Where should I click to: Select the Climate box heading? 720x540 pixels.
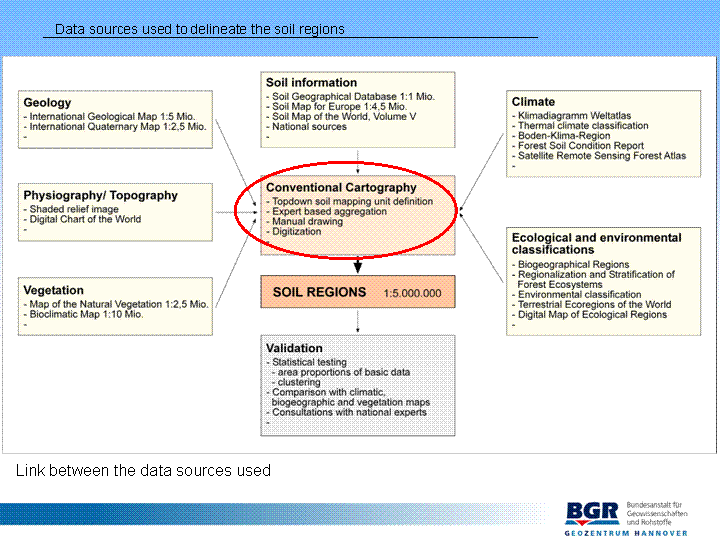533,102
